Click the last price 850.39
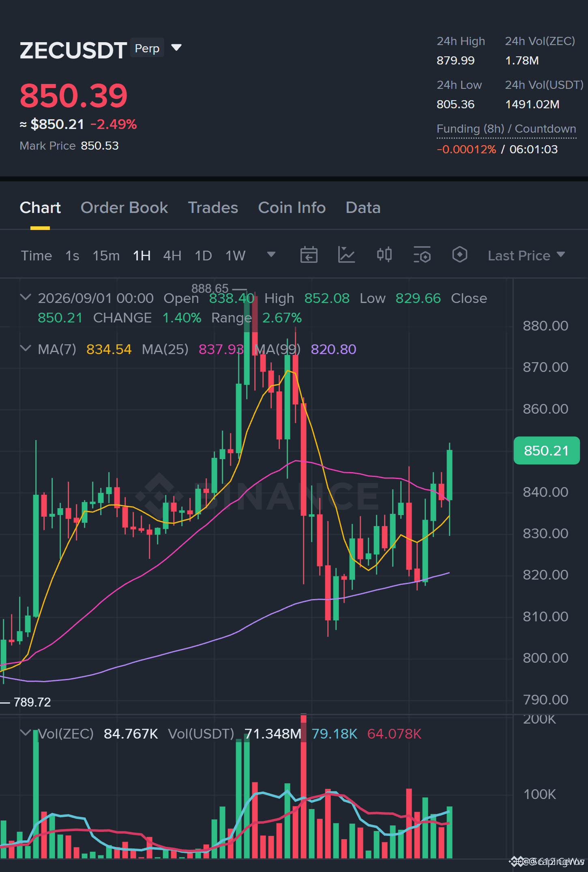Viewport: 588px width, 872px height. tap(74, 96)
